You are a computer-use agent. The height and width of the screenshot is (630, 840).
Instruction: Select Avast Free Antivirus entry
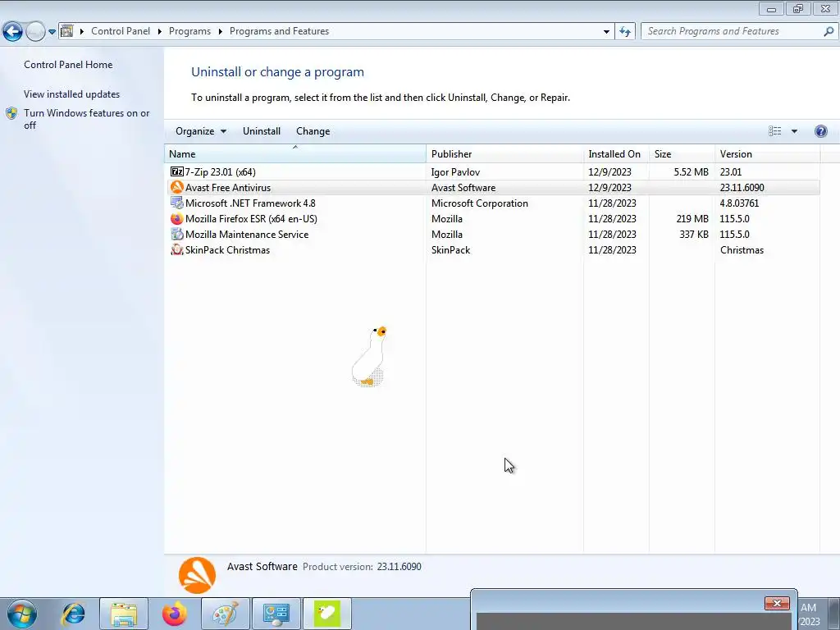[228, 188]
